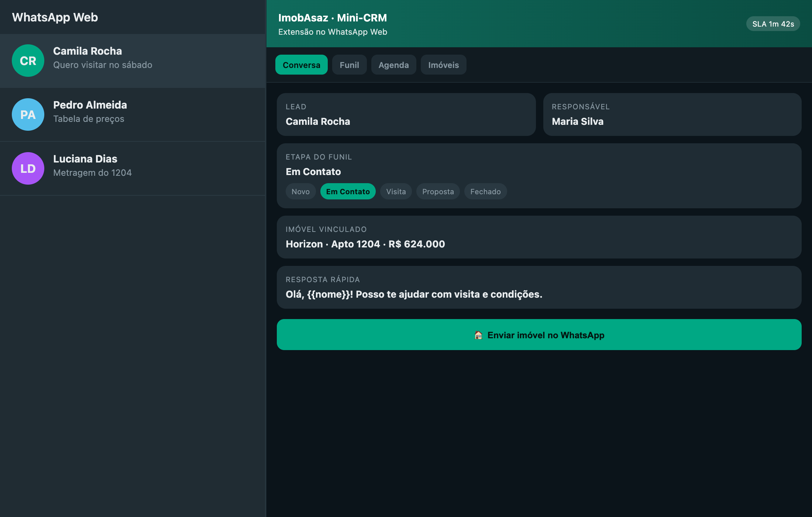The width and height of the screenshot is (812, 517).
Task: Click the Lead card showing Camila Rocha
Action: click(406, 114)
